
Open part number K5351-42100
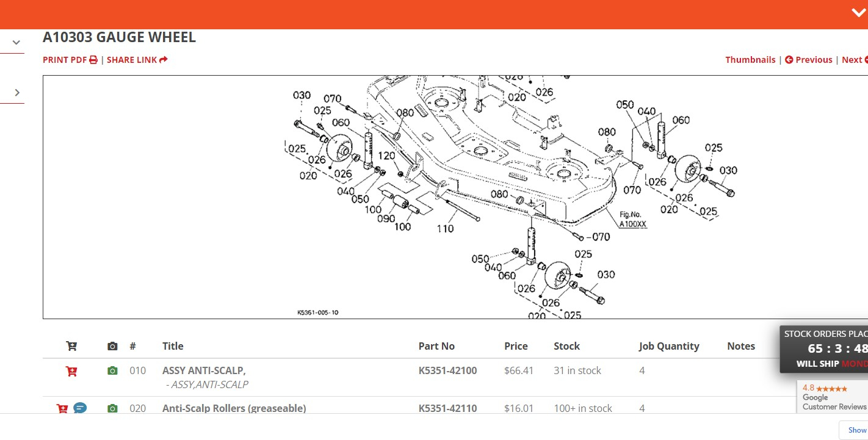447,370
